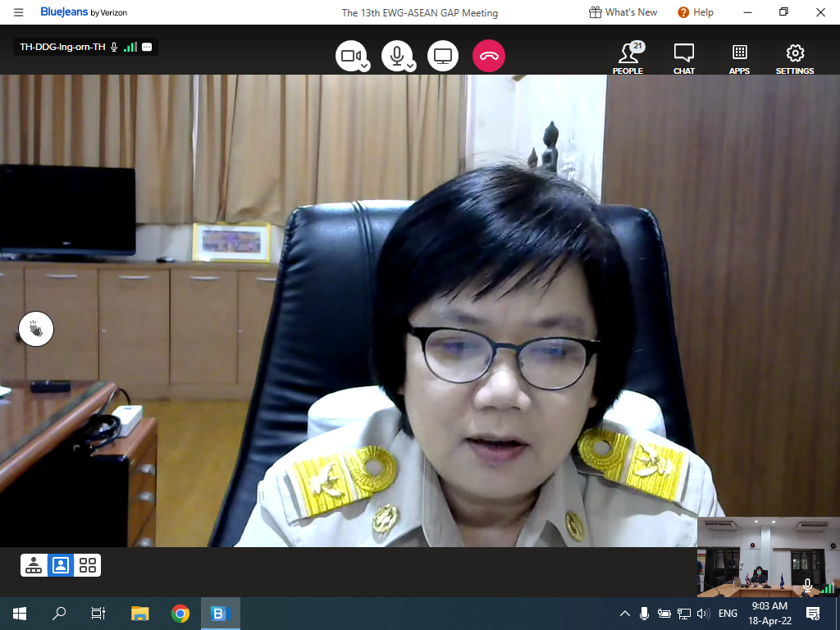Open the volume control tray icon

click(x=703, y=614)
